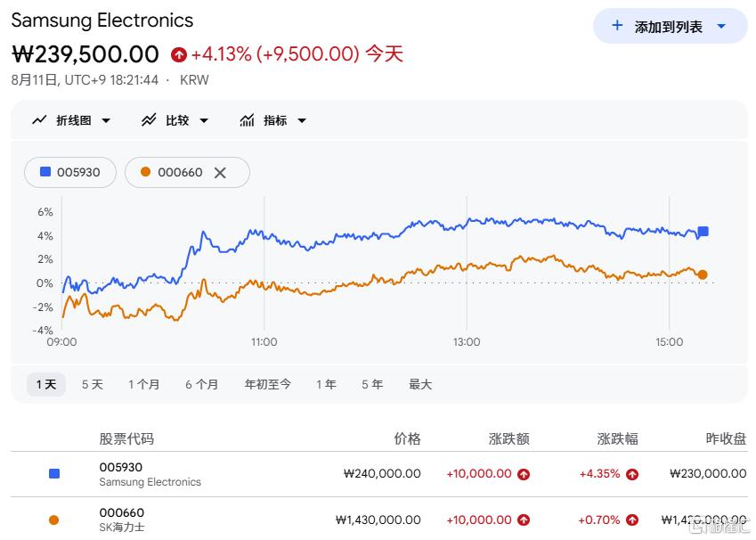756x540 pixels.
Task: Click ₩230,000.00 previous close cell
Action: click(x=708, y=474)
